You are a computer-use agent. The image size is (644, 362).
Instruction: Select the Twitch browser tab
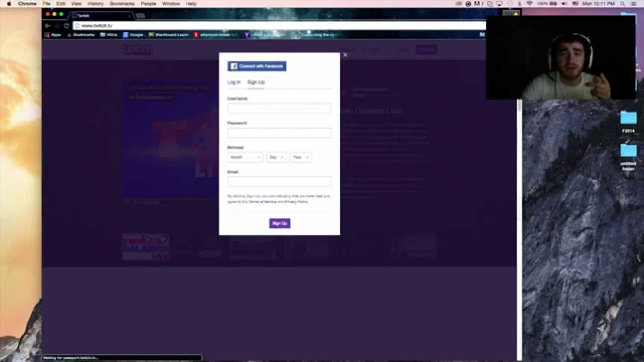point(101,16)
